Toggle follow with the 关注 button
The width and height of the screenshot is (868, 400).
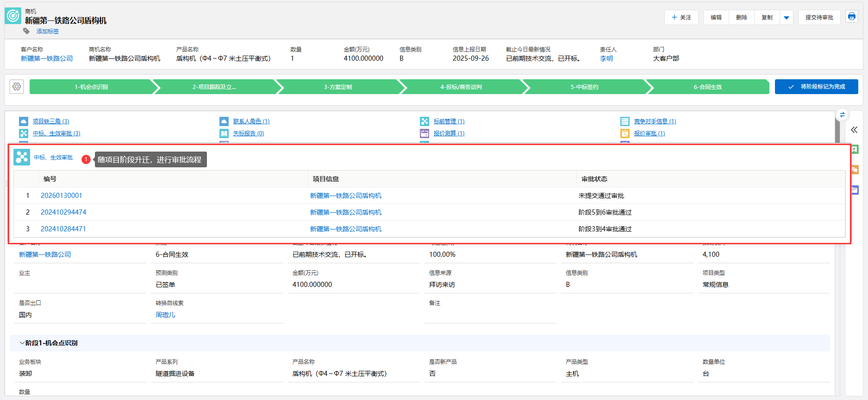pos(681,18)
